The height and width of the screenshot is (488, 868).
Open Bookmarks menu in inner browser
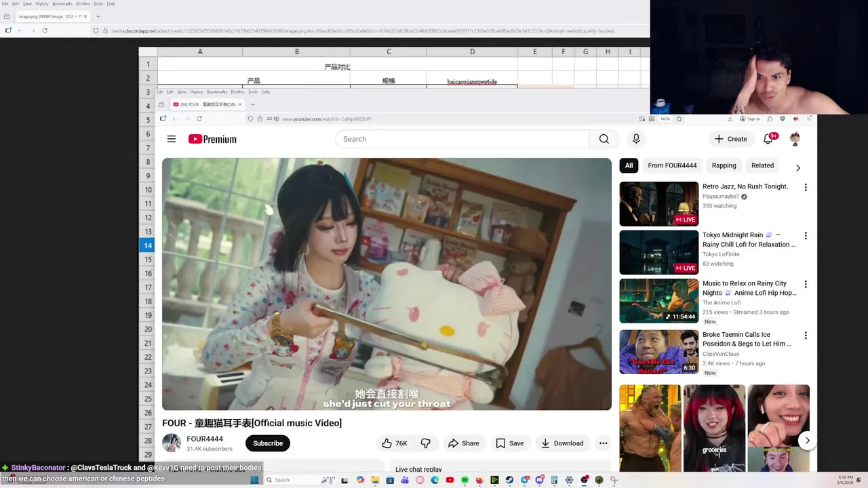217,91
